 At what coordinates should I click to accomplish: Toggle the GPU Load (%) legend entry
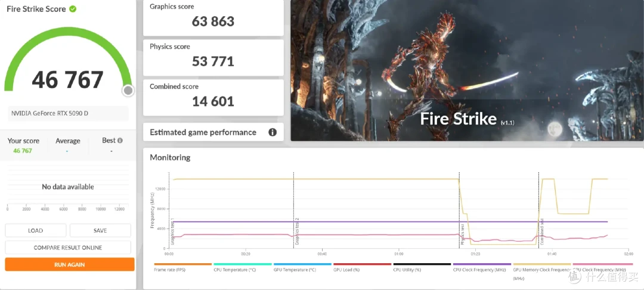tap(363, 268)
